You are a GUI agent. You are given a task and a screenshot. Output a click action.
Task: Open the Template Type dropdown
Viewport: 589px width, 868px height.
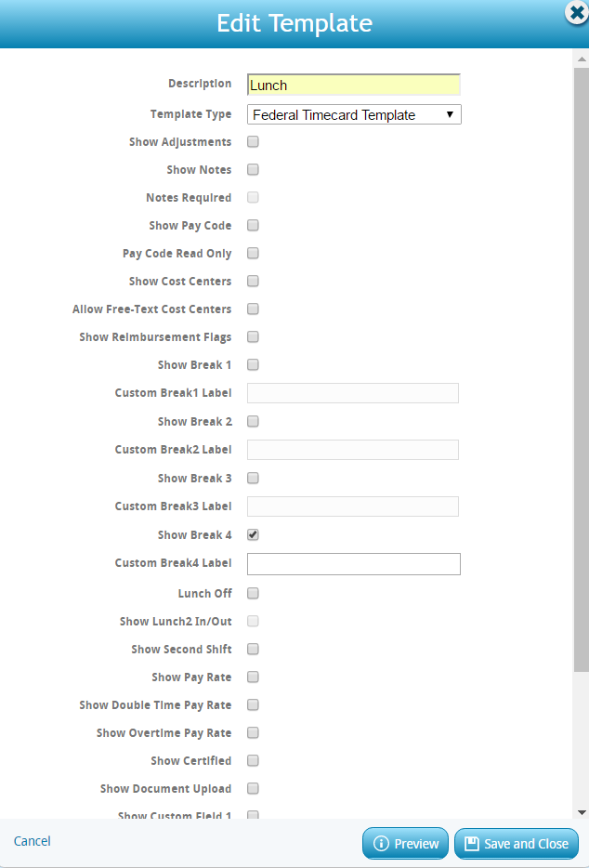coord(354,114)
